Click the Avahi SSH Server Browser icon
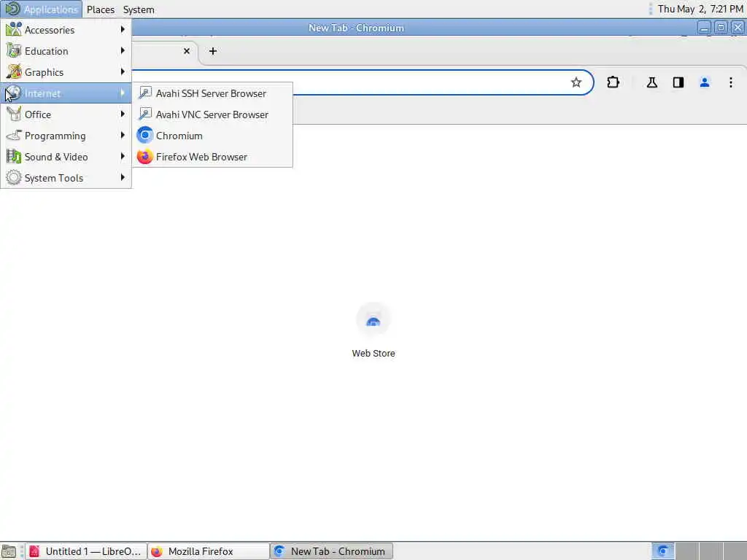The image size is (747, 560). (x=145, y=93)
